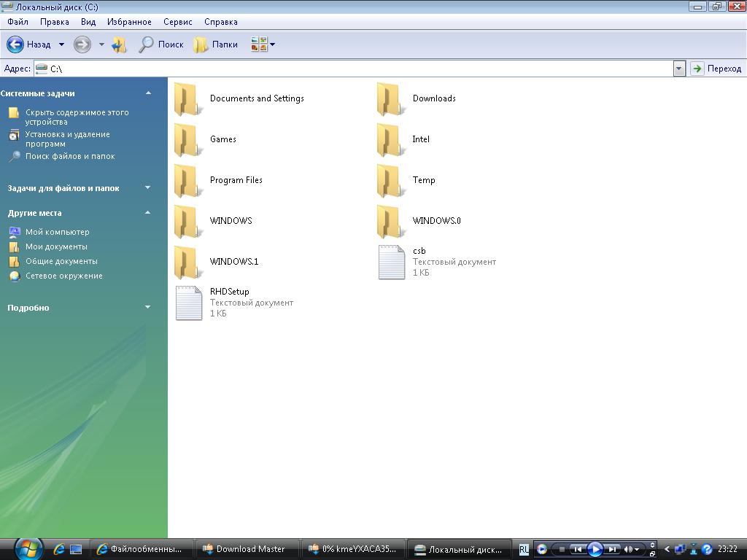Screen dimensions: 747x560
Task: Open Мой компьютер link
Action: pos(57,232)
